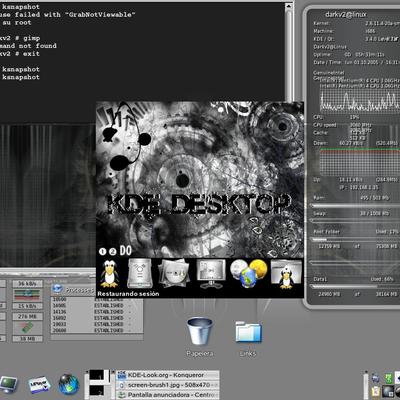Viewport: 400px width, 400px height.
Task: Click the Kernel line in system monitor
Action: [x=356, y=23]
